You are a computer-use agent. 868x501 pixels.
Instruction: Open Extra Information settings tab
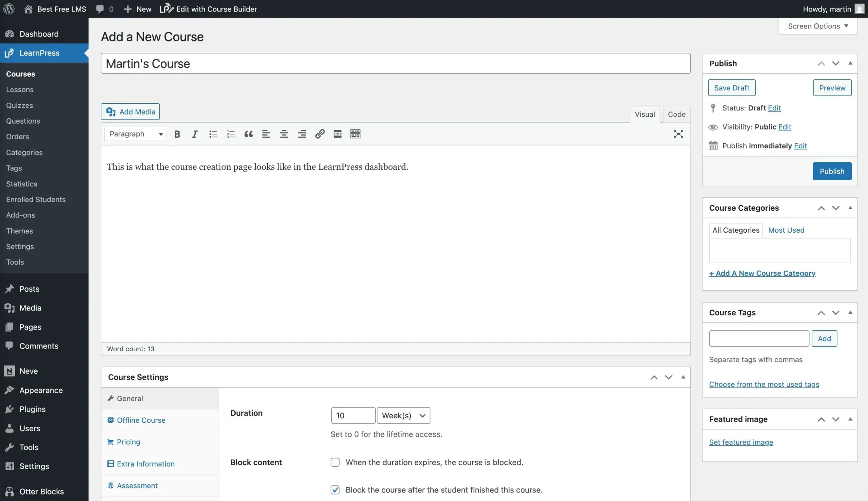pyautogui.click(x=160, y=464)
